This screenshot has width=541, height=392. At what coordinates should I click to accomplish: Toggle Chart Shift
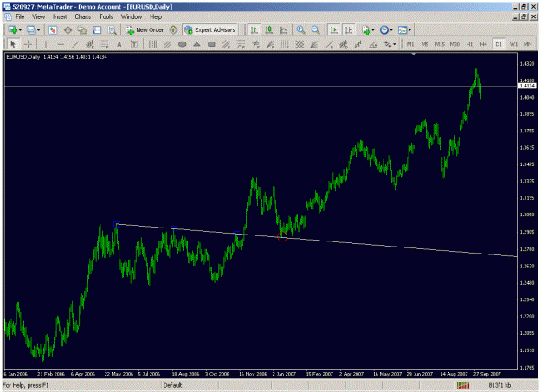click(x=349, y=30)
